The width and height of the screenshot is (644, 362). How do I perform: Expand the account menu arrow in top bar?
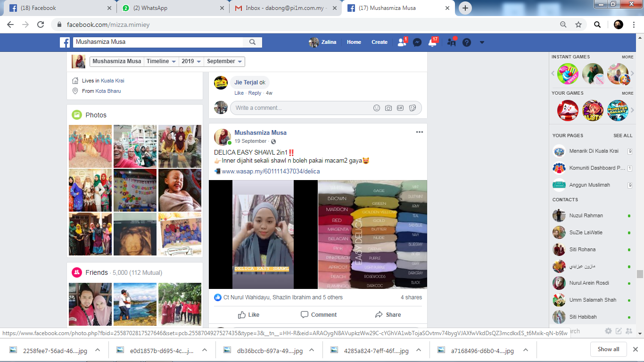(482, 42)
